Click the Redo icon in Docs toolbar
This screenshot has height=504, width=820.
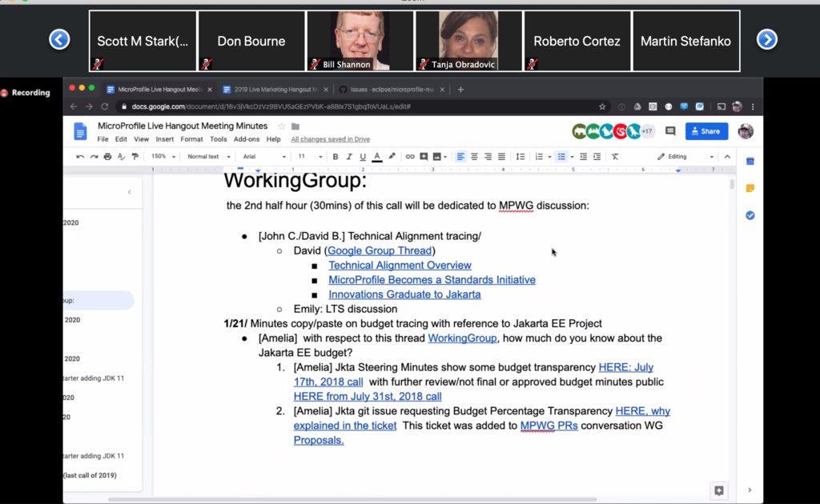pos(94,157)
